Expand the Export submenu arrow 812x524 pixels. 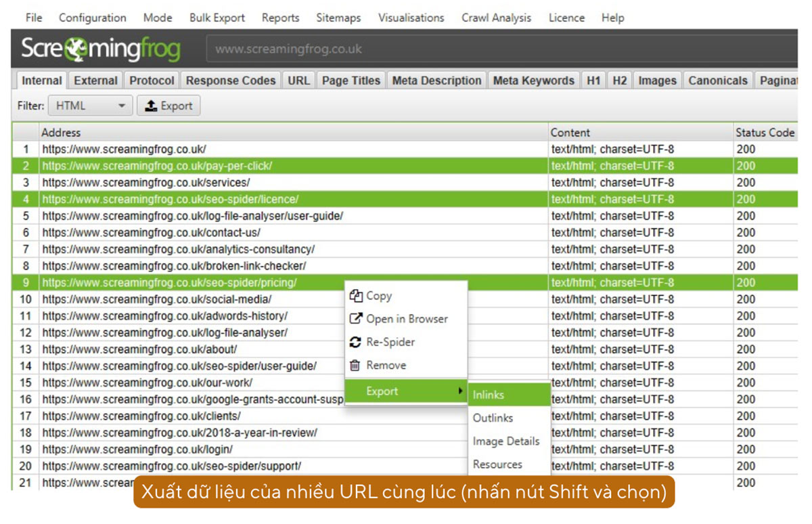pos(461,391)
